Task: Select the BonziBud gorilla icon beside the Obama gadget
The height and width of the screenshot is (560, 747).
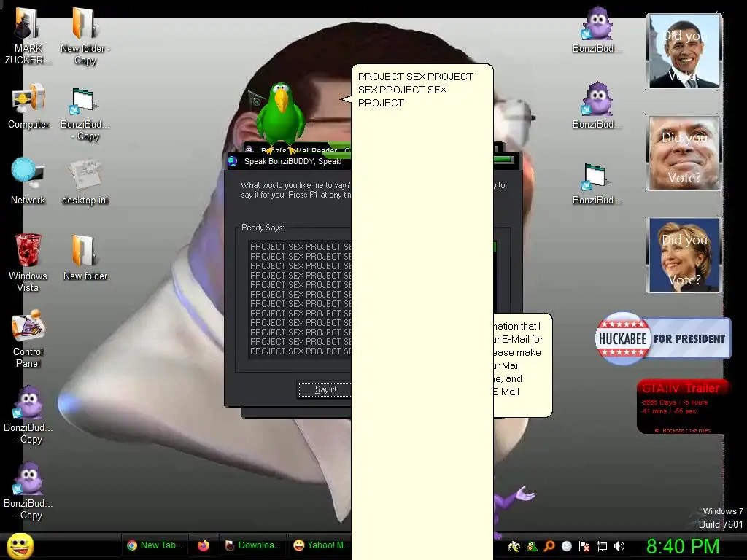Action: coord(597,29)
